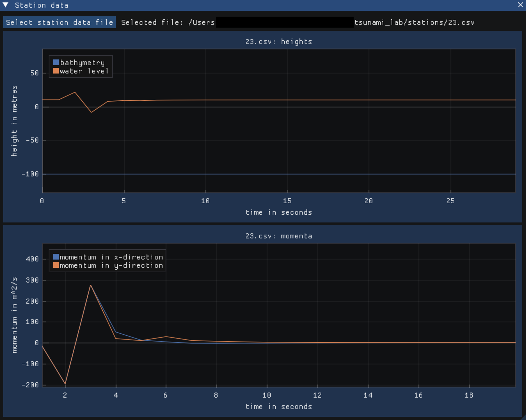Click the 50 tick on heights y-axis

pyautogui.click(x=35, y=73)
